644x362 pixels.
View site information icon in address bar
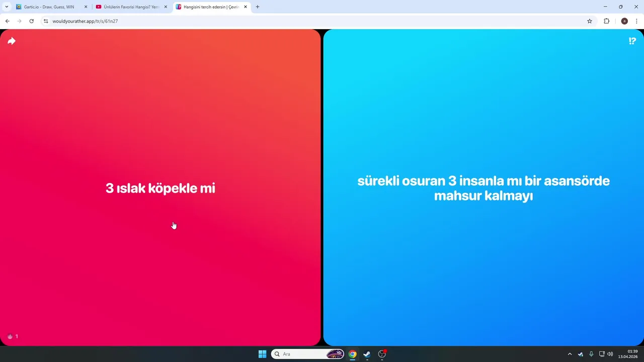tap(46, 21)
